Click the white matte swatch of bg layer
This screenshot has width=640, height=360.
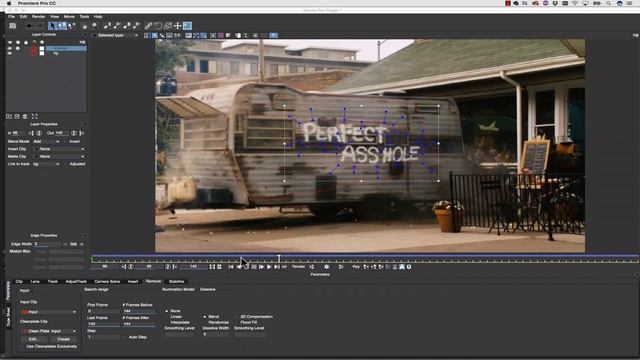tap(42, 53)
